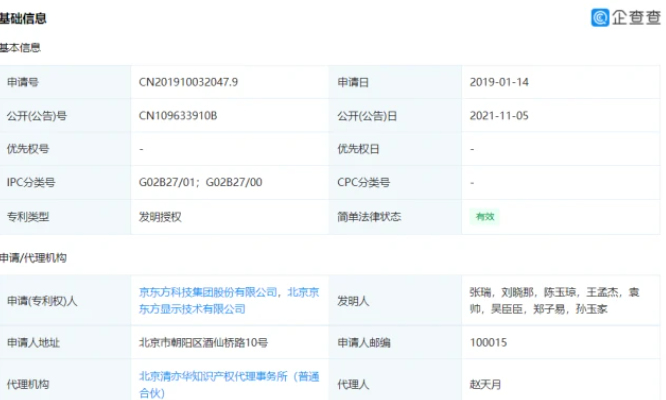Click the 公开(公告)日 field label
This screenshot has height=400, width=666.
[367, 115]
